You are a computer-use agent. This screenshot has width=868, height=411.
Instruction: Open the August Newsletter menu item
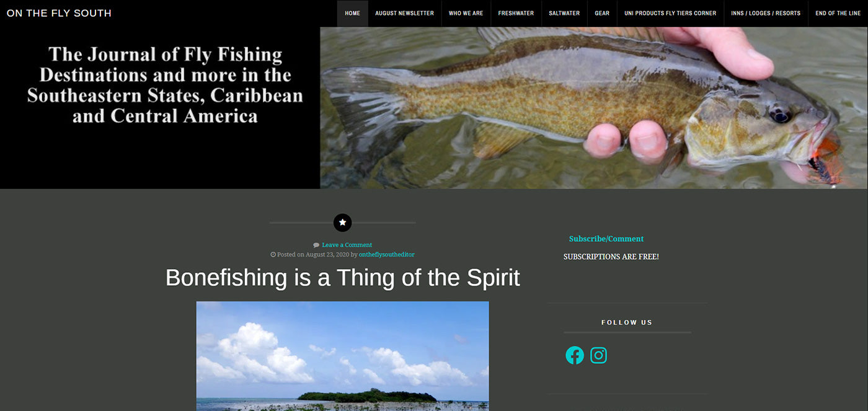pyautogui.click(x=404, y=13)
